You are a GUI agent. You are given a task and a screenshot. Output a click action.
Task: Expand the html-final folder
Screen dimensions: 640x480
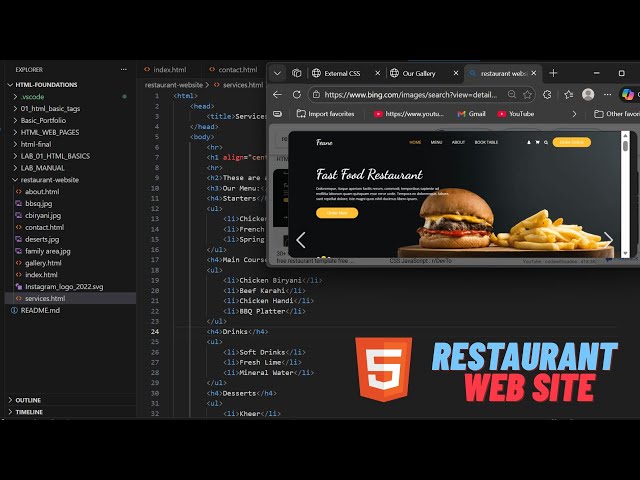pyautogui.click(x=36, y=144)
